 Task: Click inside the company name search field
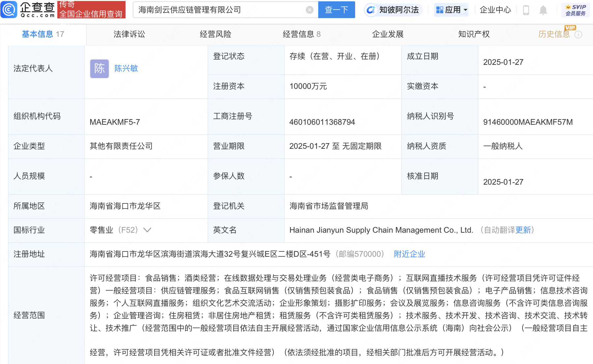(x=214, y=10)
